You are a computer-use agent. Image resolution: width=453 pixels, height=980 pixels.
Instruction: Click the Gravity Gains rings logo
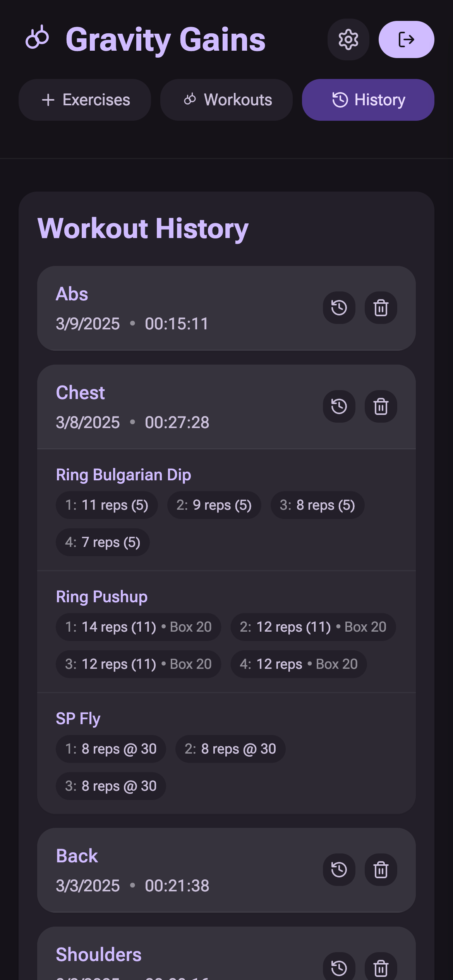point(38,39)
